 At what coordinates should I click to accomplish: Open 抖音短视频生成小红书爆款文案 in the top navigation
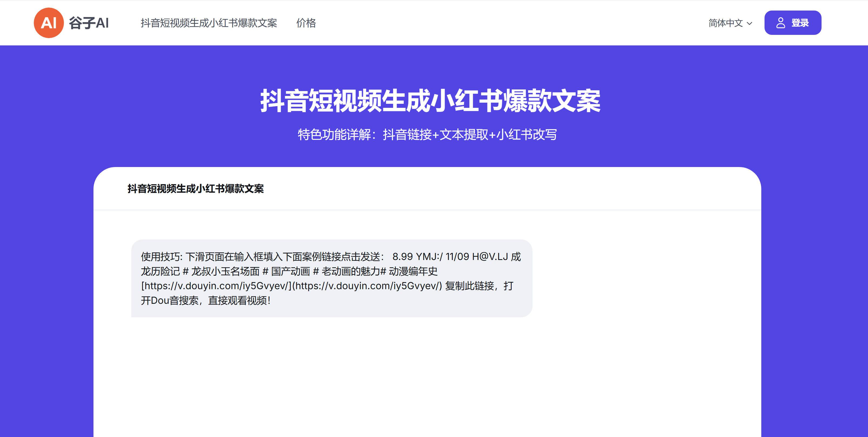209,23
